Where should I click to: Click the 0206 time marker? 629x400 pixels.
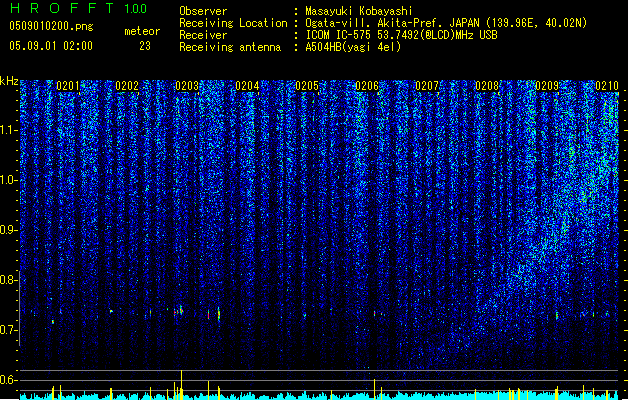(x=367, y=86)
